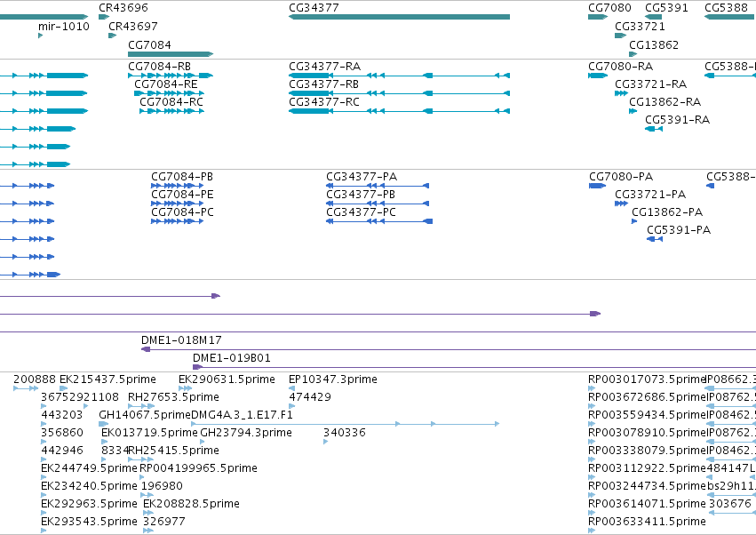
Task: Click protein CG7084-PC
Action: coord(178,221)
